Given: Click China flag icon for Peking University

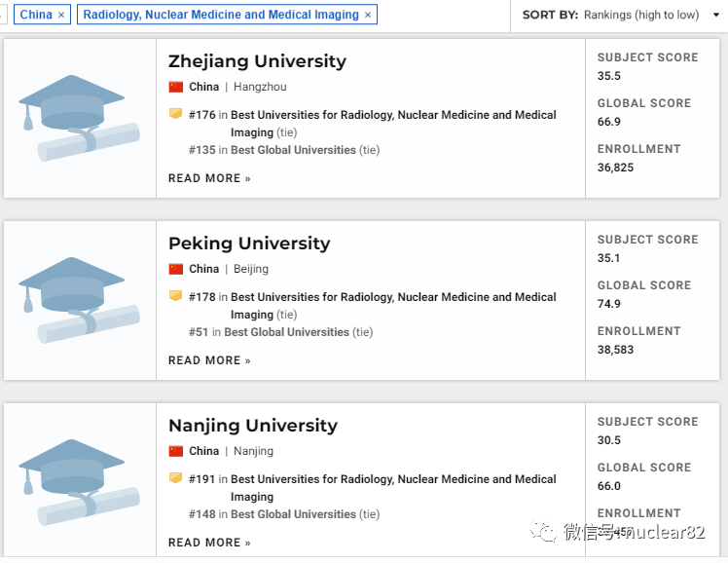Looking at the screenshot, I should pos(176,269).
